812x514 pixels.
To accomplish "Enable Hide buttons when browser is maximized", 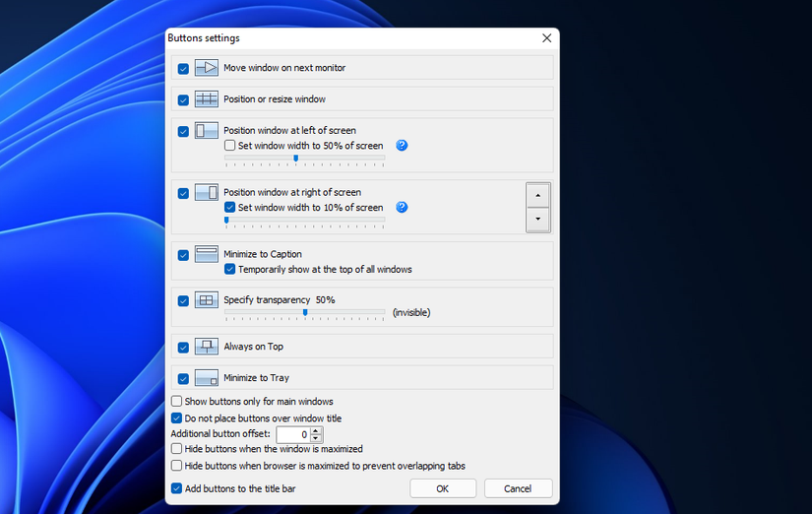I will click(176, 466).
